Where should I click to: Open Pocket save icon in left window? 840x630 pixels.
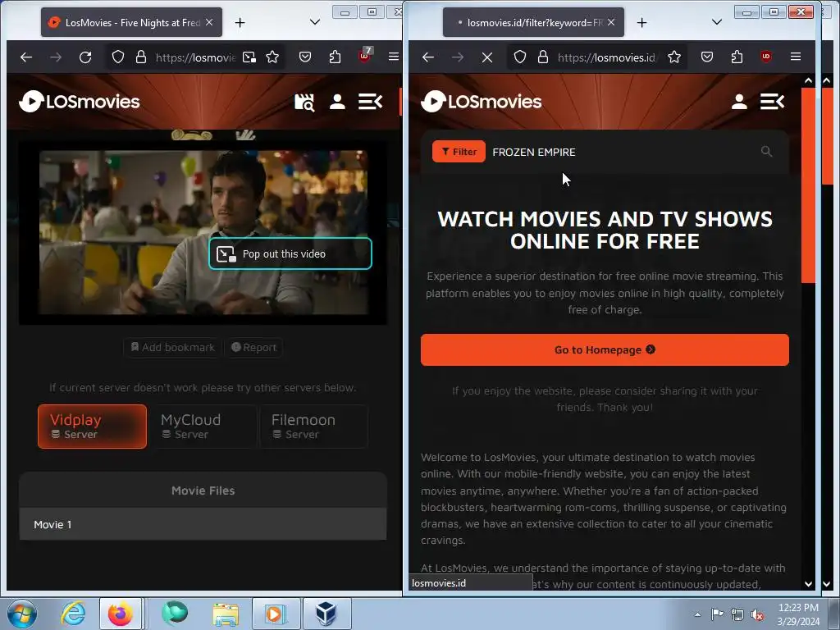click(x=305, y=57)
